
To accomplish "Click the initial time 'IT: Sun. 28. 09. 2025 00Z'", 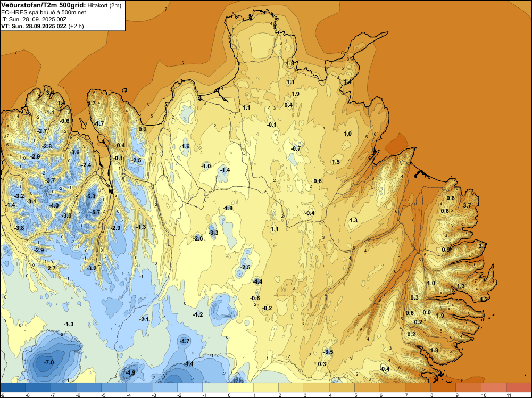I will pos(34,19).
